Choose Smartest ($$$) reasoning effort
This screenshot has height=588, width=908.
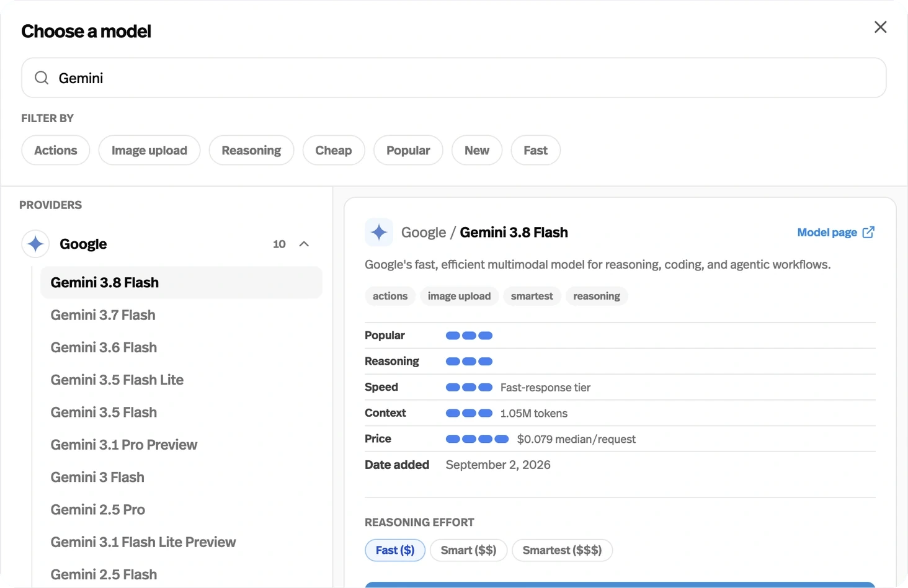pyautogui.click(x=562, y=550)
